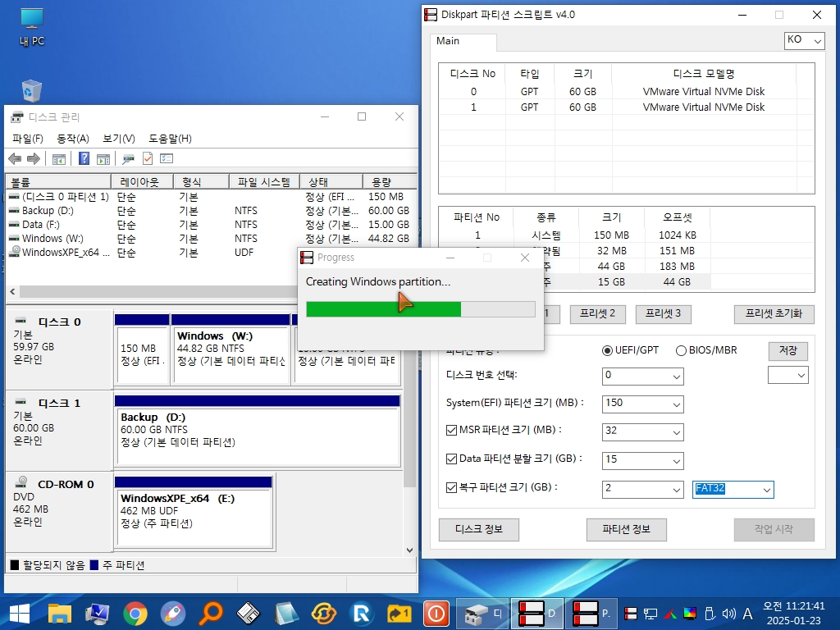Screen dimensions: 840x630
Task: Open the empty dropdown below Save button
Action: tap(787, 375)
